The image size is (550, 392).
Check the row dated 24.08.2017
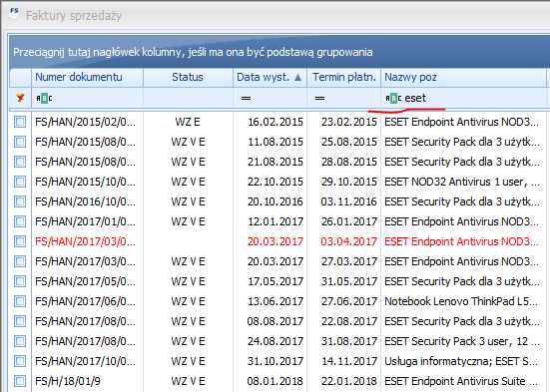coord(20,341)
